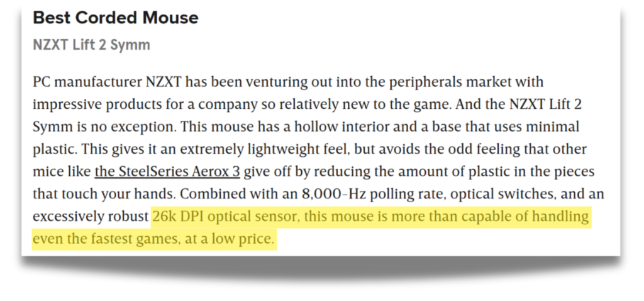
Task: Click the words 'excessively robust'
Action: pos(91,216)
